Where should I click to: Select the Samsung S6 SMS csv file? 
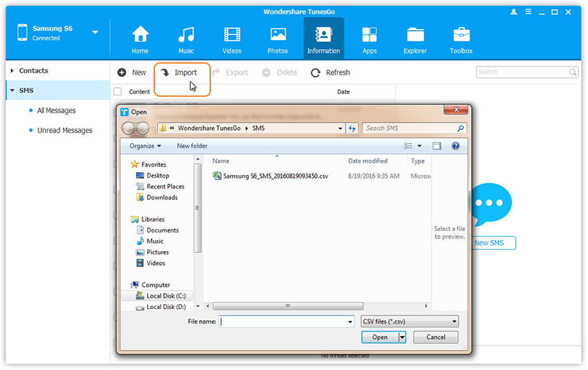275,176
